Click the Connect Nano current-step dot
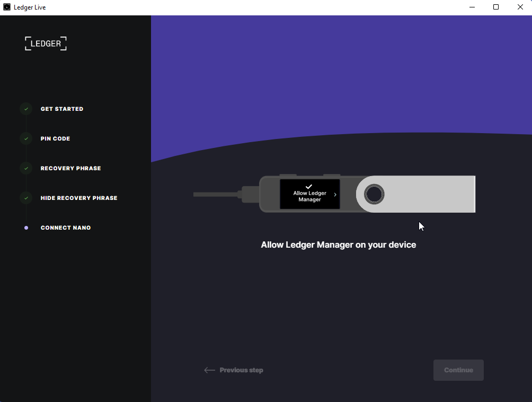The width and height of the screenshot is (532, 402). 26,228
